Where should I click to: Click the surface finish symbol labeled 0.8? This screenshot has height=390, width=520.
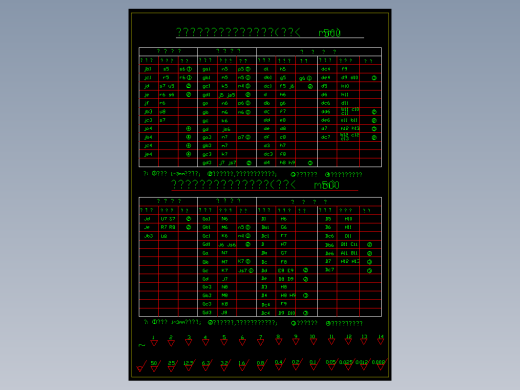[x=262, y=366]
